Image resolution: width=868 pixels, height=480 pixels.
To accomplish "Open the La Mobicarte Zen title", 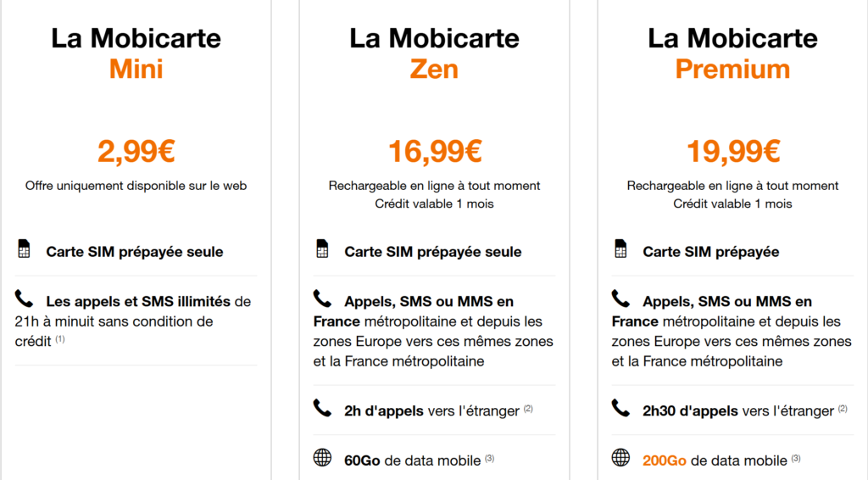I will coord(435,53).
